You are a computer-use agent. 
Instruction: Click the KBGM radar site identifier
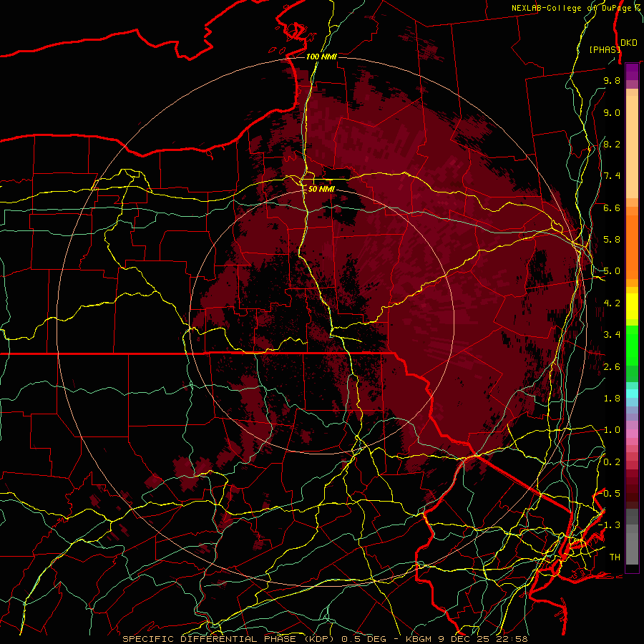[418, 639]
